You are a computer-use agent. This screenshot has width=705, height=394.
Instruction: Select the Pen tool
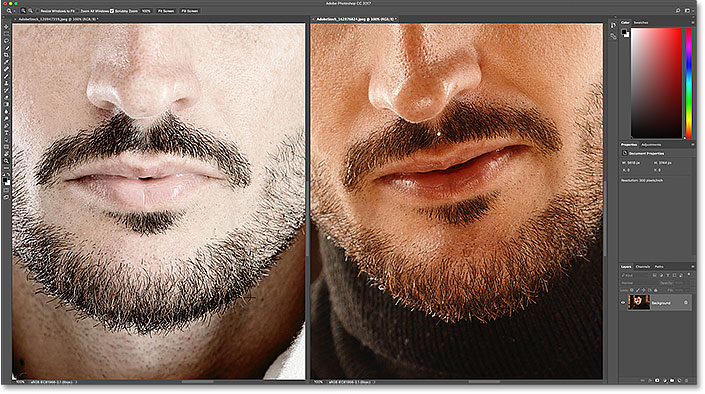[x=6, y=125]
